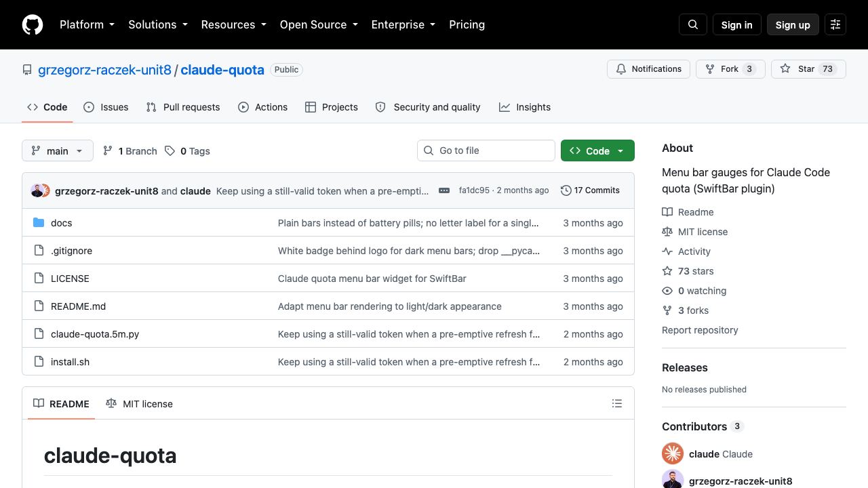Click the eye icon beside 0 watching
Image resolution: width=868 pixels, height=488 pixels.
click(x=667, y=291)
